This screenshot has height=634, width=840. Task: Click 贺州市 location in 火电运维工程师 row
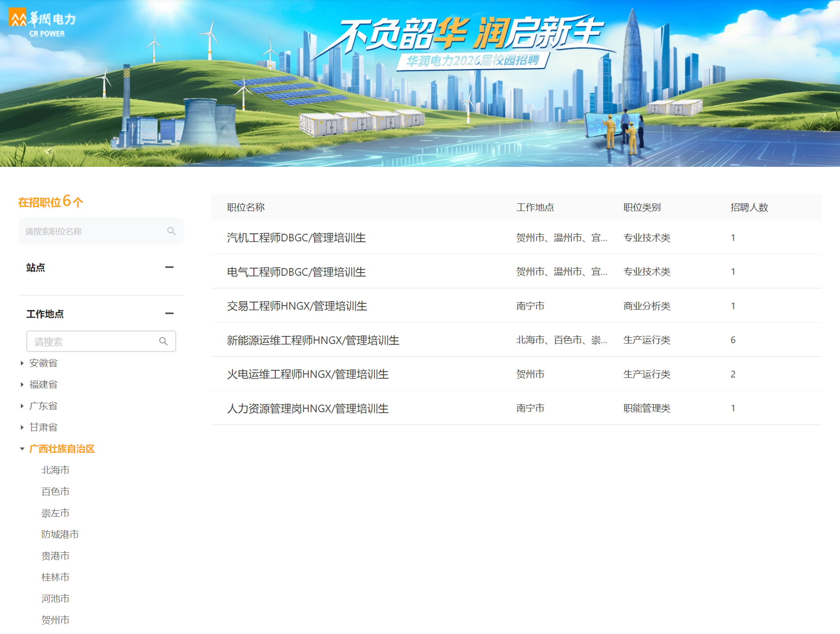point(530,374)
